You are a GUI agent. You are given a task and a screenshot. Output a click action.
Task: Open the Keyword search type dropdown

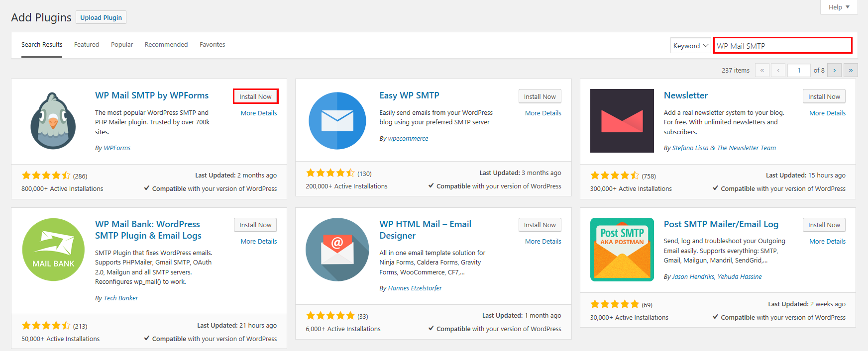pos(691,46)
